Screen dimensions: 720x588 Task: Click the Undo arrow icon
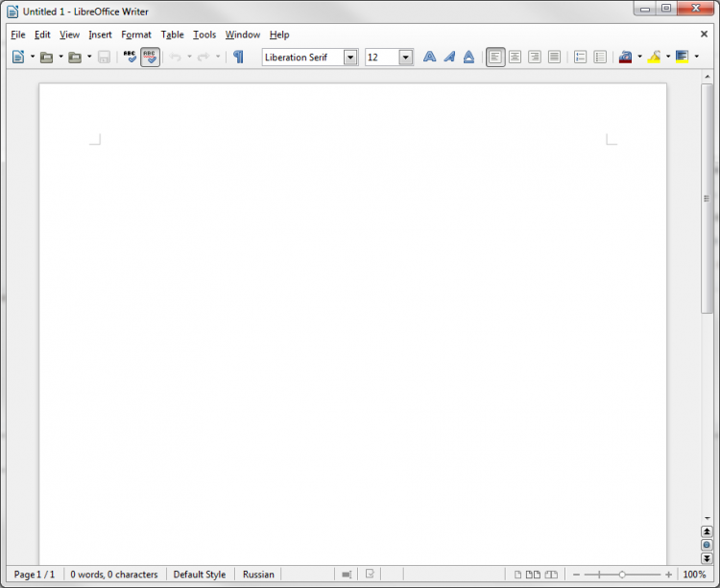coord(175,57)
